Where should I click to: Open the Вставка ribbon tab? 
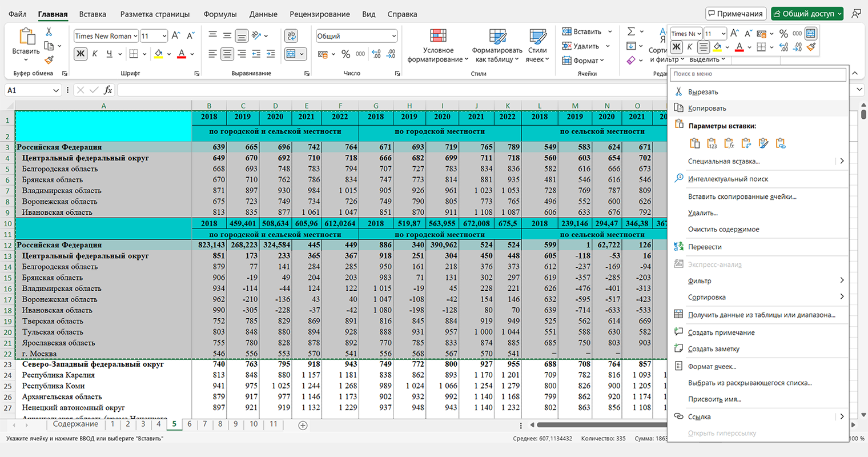[93, 14]
